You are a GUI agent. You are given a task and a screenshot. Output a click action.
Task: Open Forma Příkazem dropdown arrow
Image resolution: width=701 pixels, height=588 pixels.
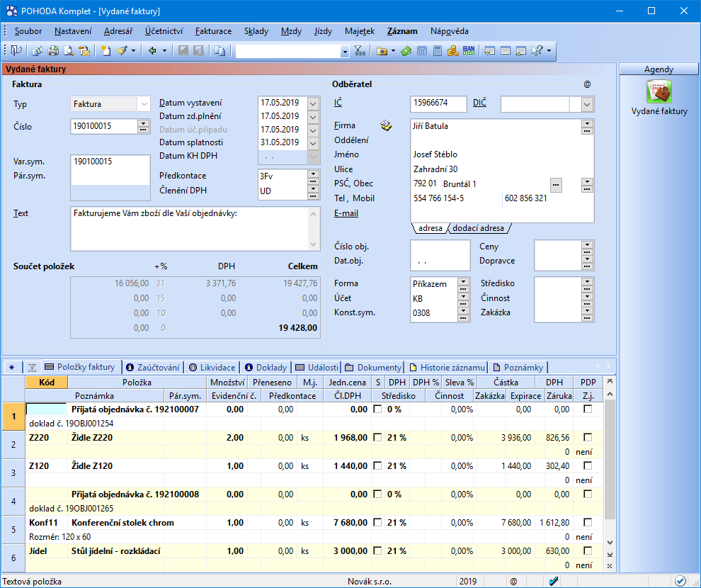tap(463, 282)
